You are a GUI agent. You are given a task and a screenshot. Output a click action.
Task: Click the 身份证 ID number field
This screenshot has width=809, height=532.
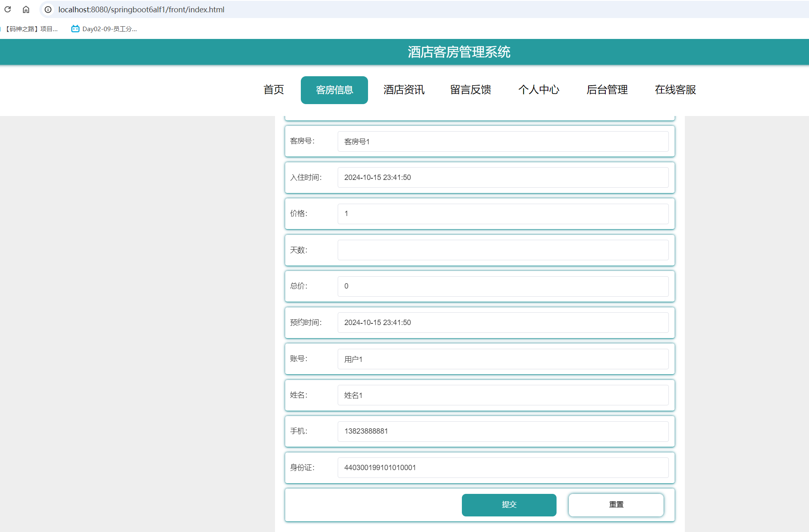[x=503, y=467]
